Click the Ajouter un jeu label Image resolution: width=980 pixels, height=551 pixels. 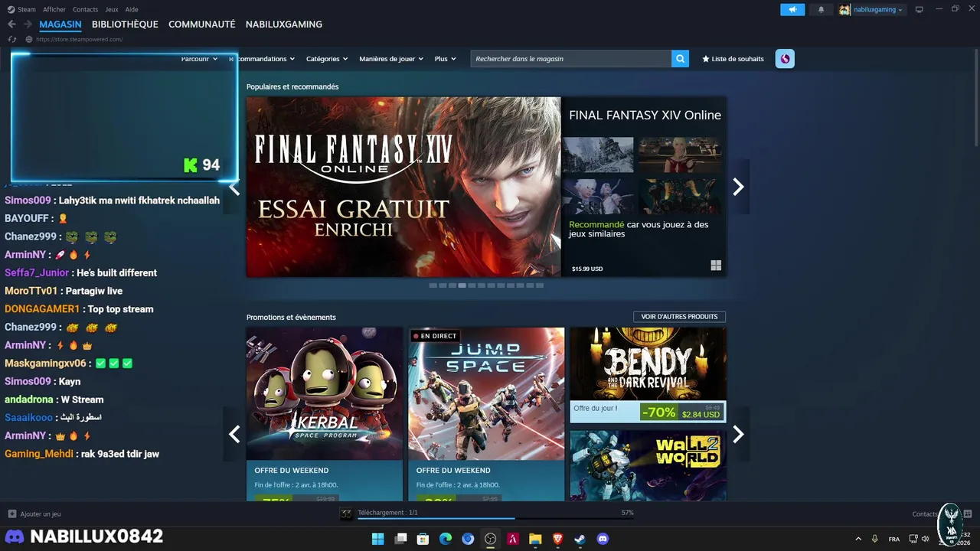coord(41,514)
